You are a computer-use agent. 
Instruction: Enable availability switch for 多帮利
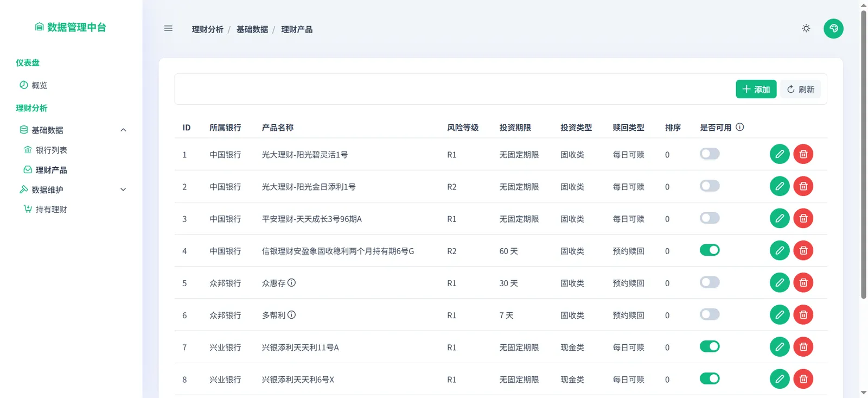(710, 314)
